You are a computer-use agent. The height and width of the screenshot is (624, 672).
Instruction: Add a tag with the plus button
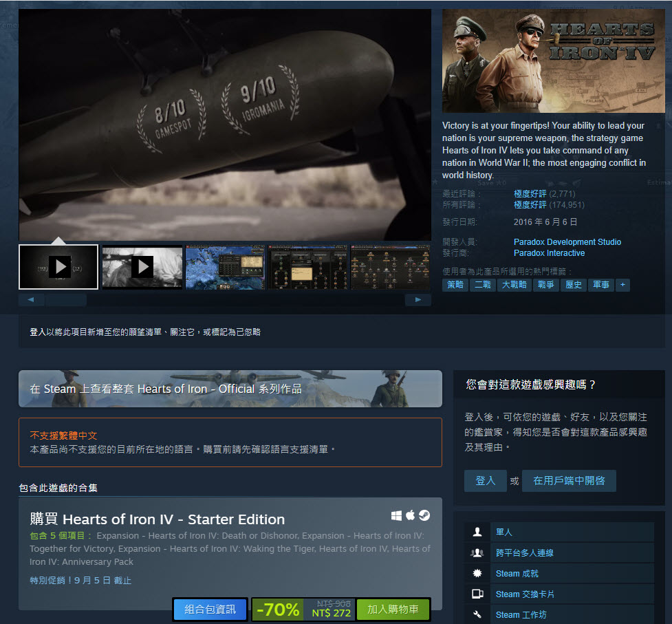622,285
